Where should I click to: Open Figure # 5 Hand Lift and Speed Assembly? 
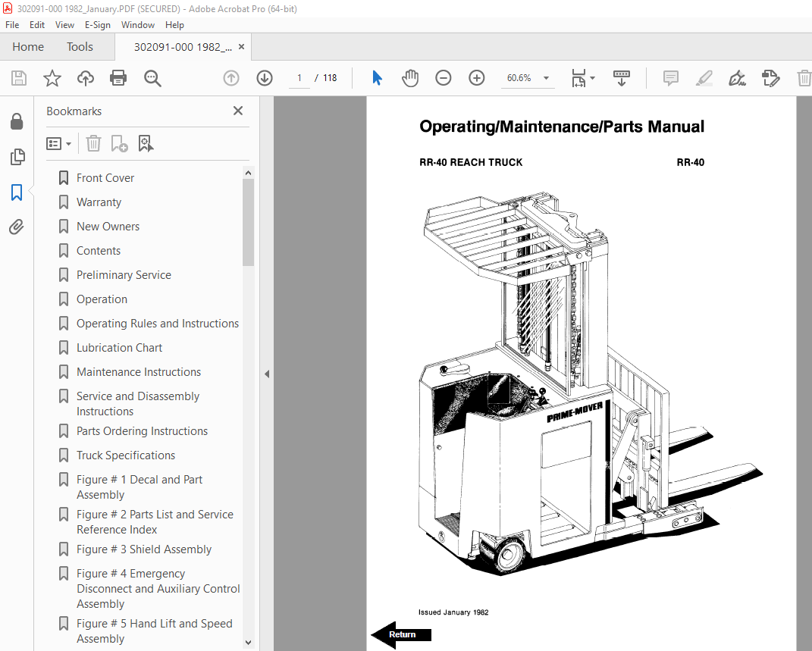click(x=155, y=631)
